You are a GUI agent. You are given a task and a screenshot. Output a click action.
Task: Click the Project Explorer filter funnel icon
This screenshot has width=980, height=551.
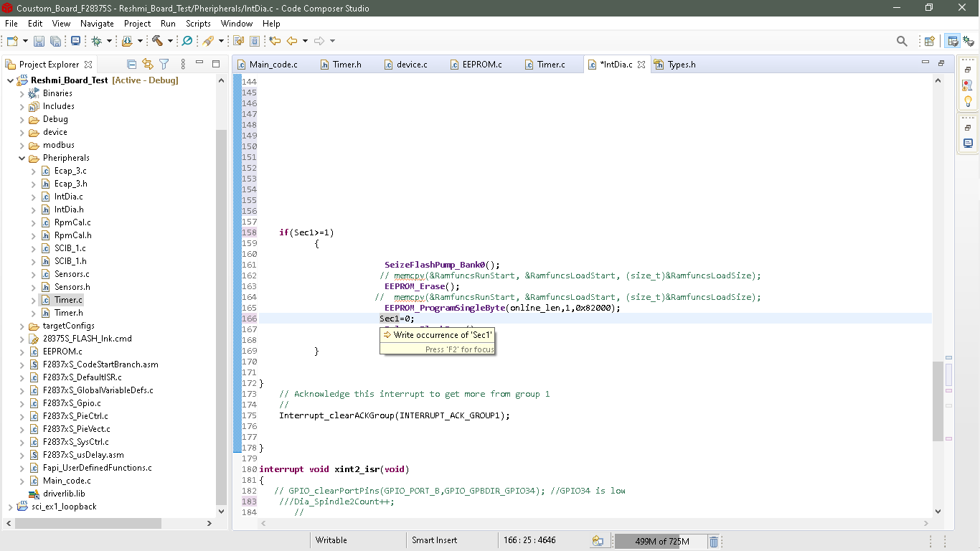tap(164, 65)
